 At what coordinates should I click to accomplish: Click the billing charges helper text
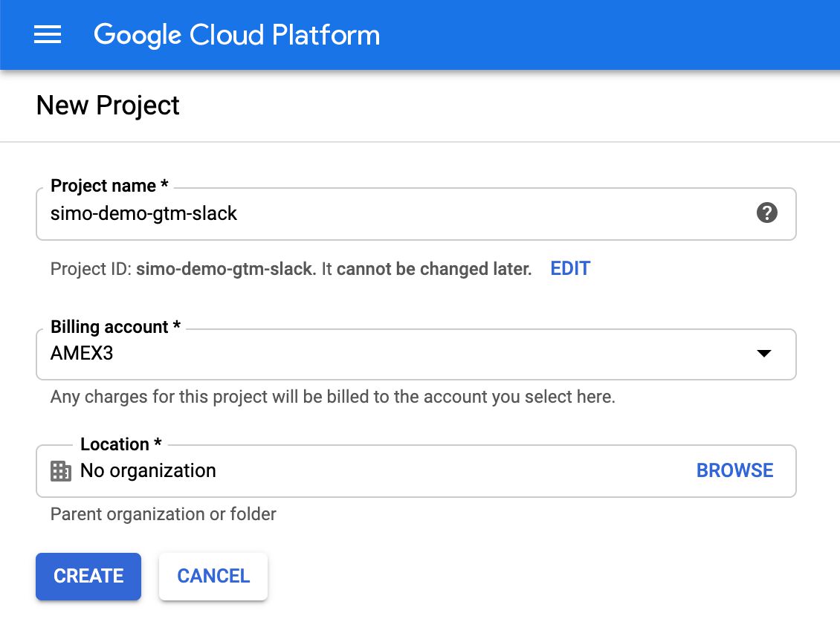pos(333,397)
